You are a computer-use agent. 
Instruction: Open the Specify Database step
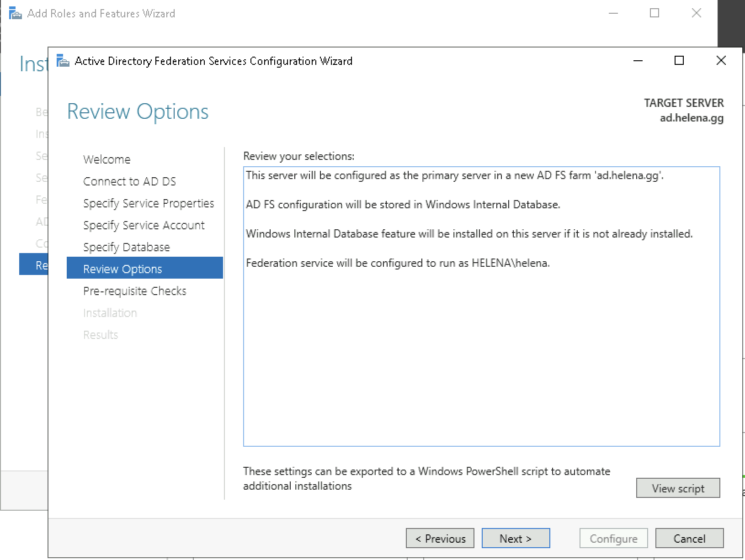tap(126, 247)
